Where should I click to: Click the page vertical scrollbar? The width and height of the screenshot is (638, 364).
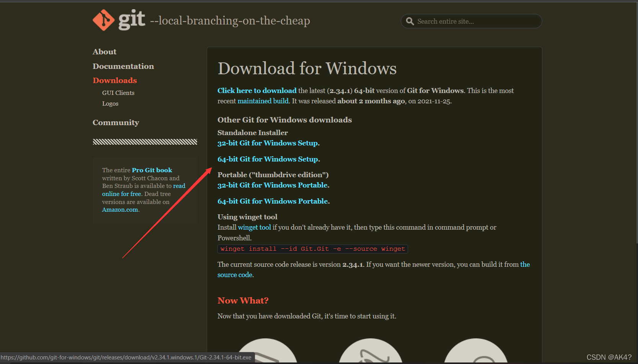point(636,122)
